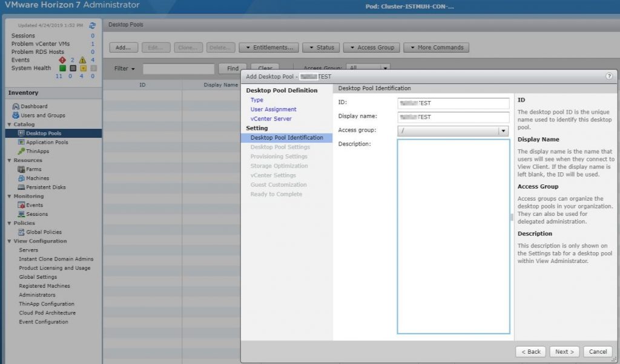This screenshot has height=364, width=620.
Task: Click into the Description text area
Action: click(x=453, y=236)
